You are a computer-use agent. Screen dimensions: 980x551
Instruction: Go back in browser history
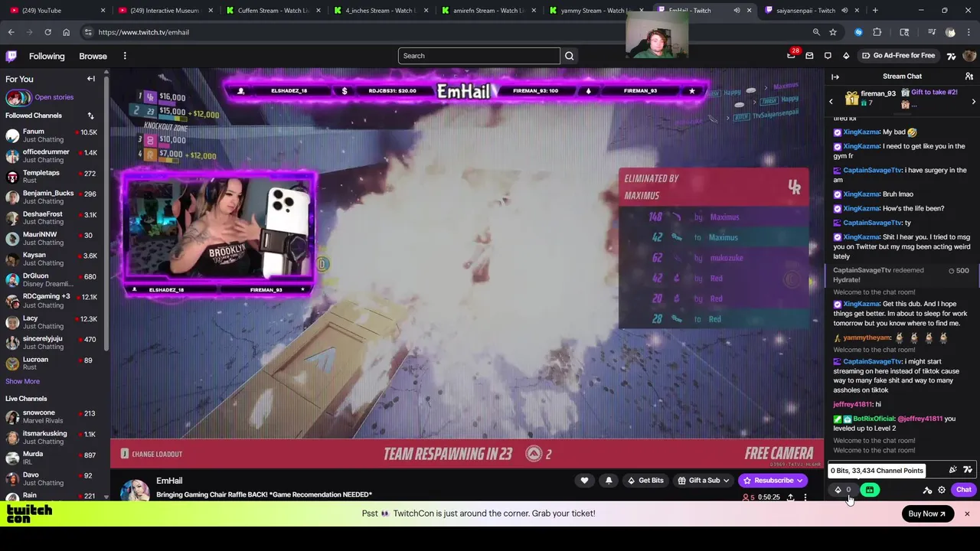(x=11, y=32)
